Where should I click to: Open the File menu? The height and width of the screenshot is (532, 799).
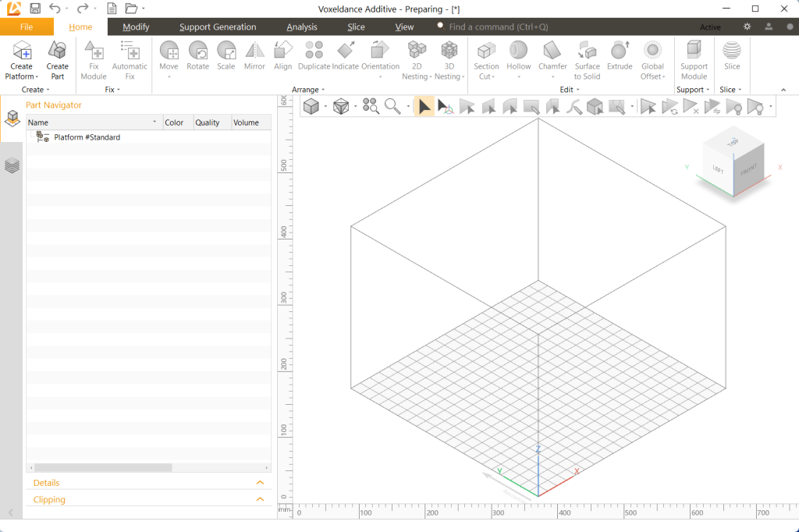click(x=27, y=27)
